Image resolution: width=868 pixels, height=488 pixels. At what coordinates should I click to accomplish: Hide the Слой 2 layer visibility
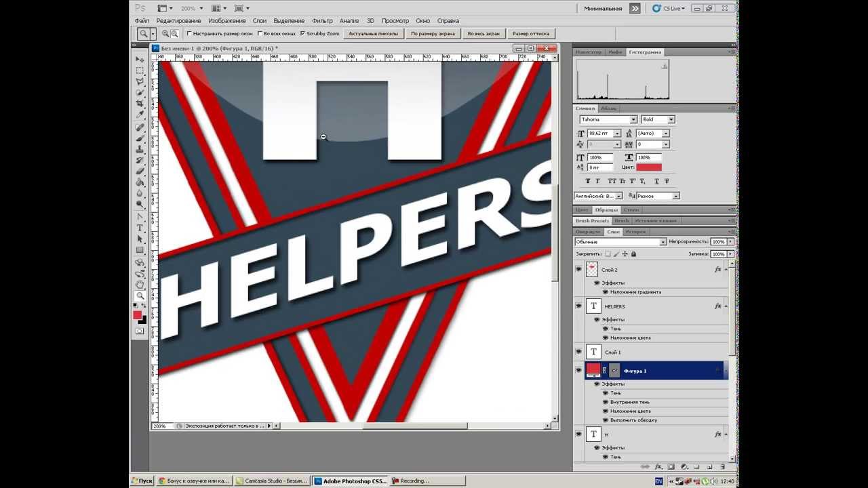(x=578, y=269)
